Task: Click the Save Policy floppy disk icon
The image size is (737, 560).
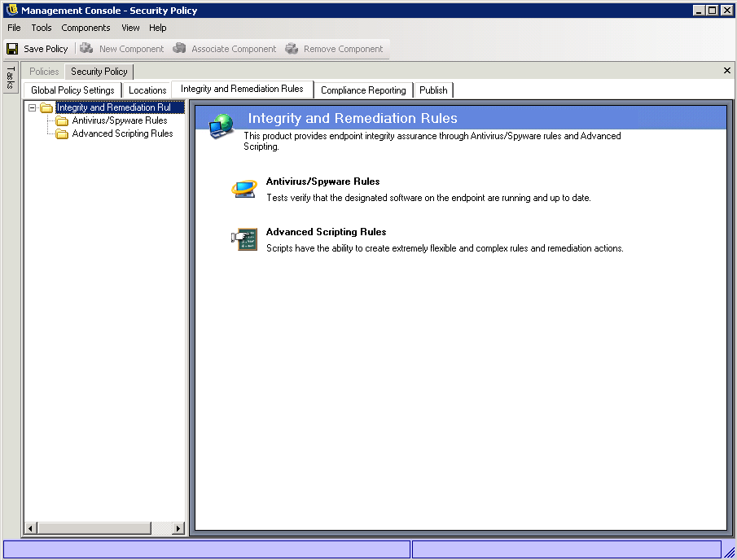Action: click(12, 49)
